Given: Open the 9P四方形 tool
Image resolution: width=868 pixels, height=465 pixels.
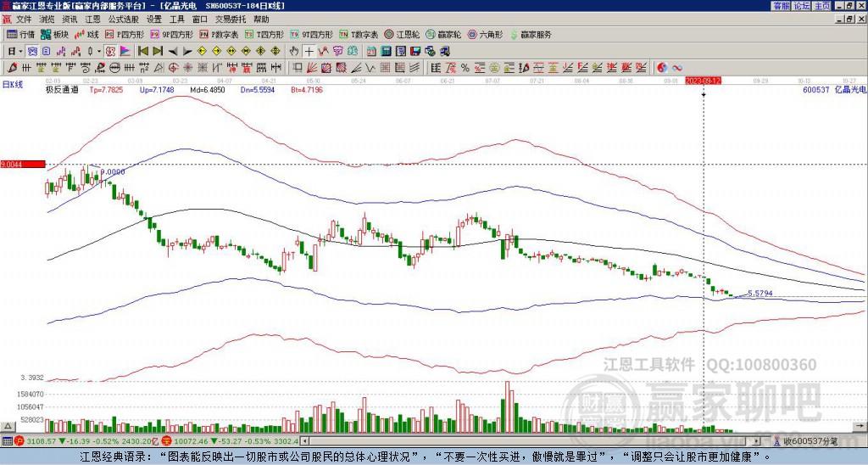Looking at the screenshot, I should click(x=172, y=34).
